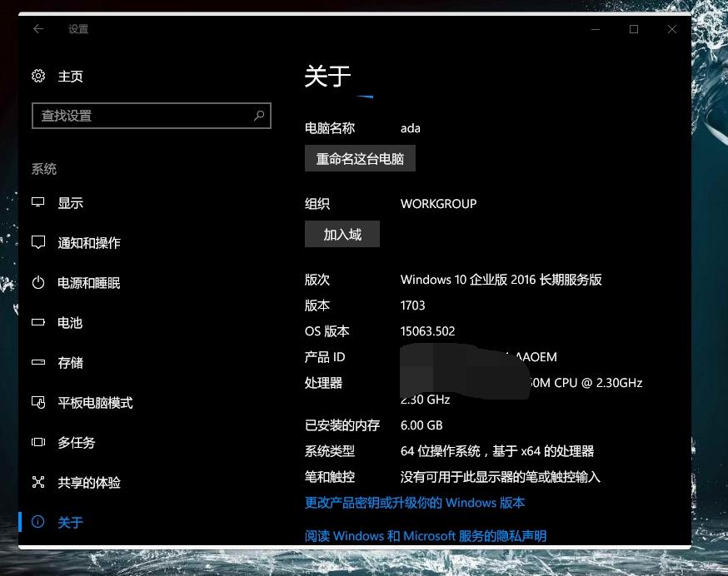Click the OS build value 15063.502
The width and height of the screenshot is (728, 576).
[427, 331]
